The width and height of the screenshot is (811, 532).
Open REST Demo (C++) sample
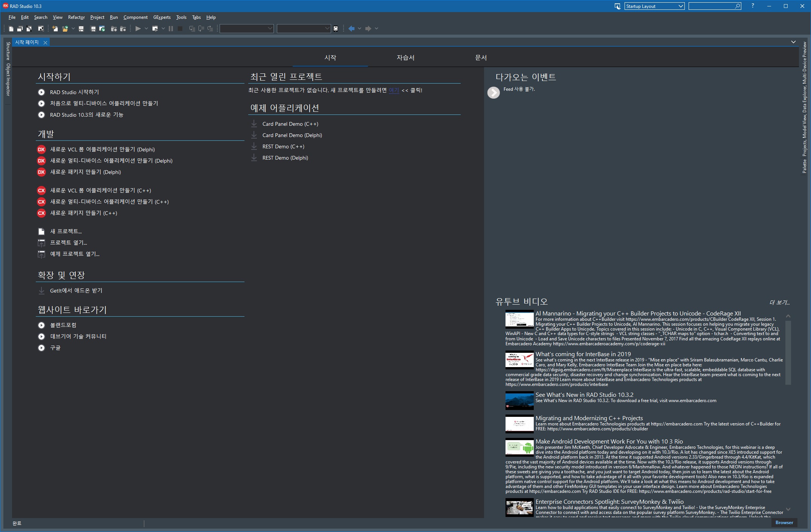[283, 146]
